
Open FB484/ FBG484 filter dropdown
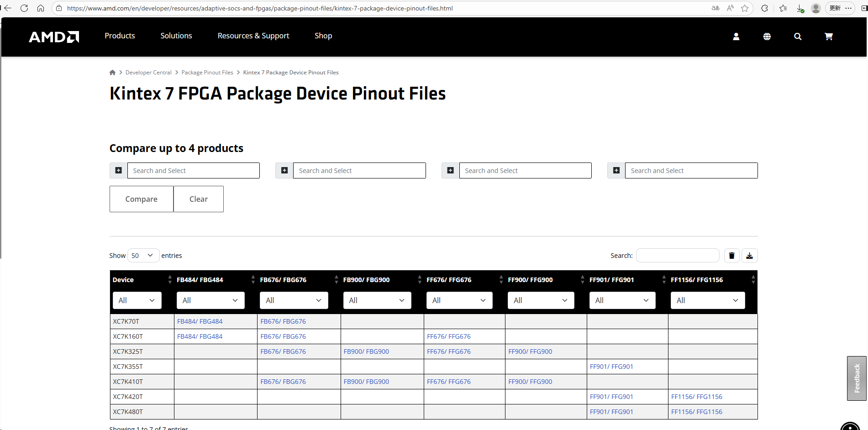pyautogui.click(x=210, y=300)
